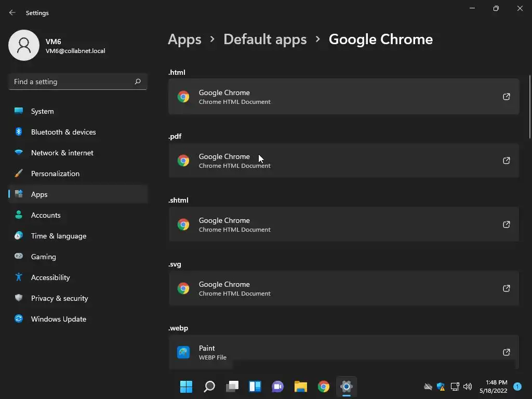This screenshot has height=399, width=532.
Task: Click the Settings gear in taskbar
Action: 347,387
